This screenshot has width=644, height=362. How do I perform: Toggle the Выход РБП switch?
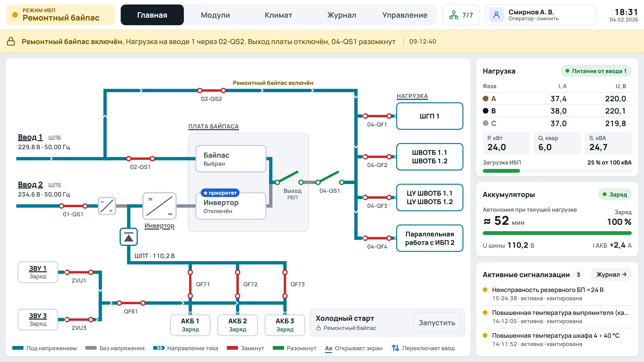[289, 177]
